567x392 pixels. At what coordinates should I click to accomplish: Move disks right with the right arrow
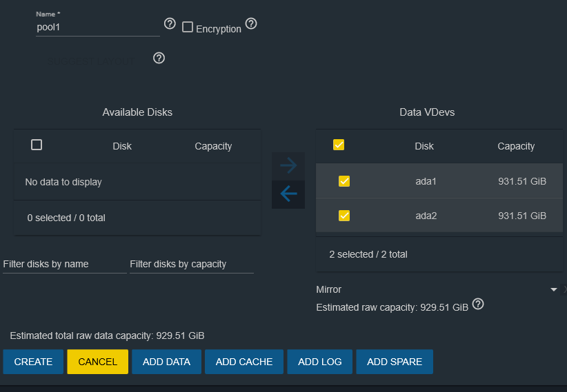[x=288, y=166]
